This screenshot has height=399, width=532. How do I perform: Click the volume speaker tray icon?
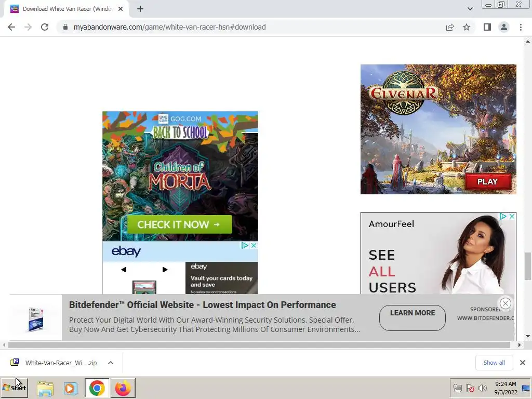click(482, 388)
